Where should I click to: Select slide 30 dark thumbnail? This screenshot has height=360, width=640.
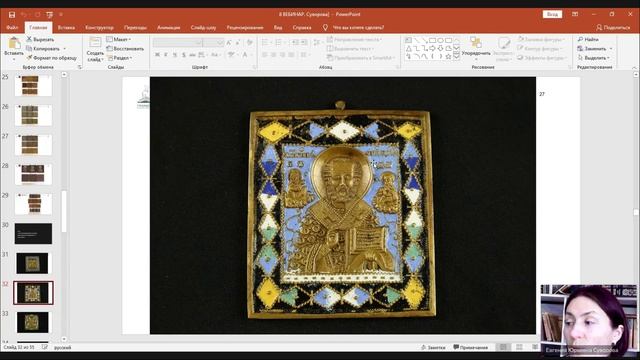tap(33, 233)
